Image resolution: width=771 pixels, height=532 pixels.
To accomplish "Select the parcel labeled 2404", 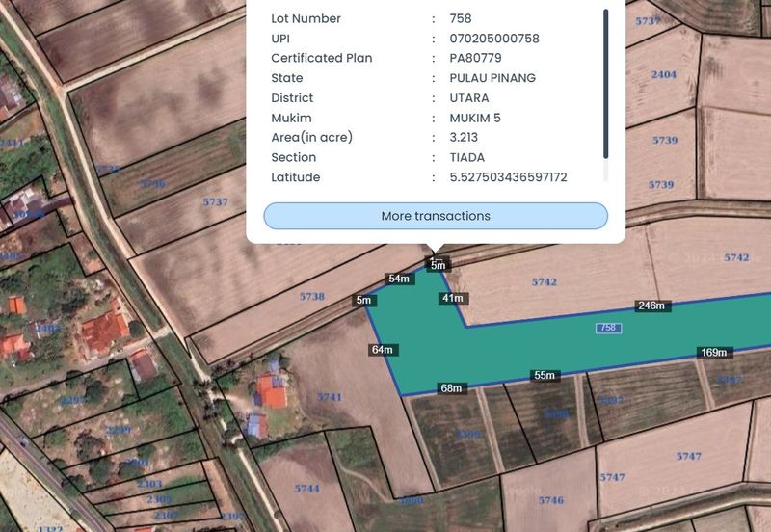I will click(x=664, y=74).
